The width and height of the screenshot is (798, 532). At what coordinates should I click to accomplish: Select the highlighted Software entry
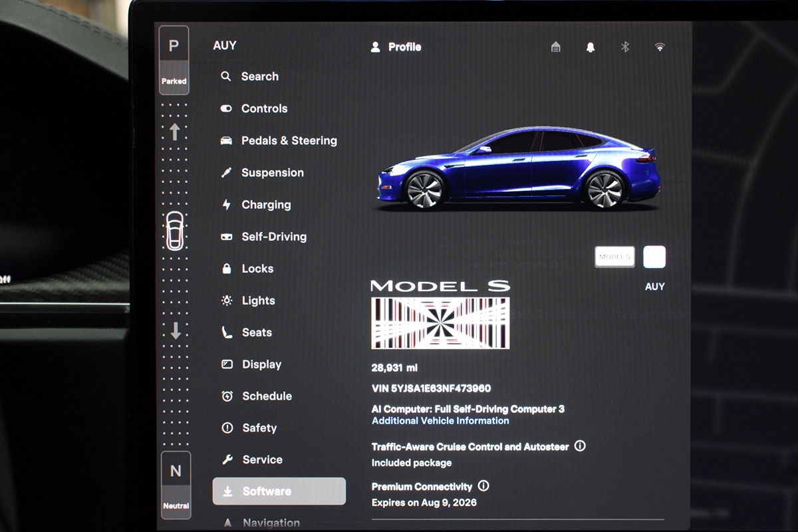click(279, 491)
